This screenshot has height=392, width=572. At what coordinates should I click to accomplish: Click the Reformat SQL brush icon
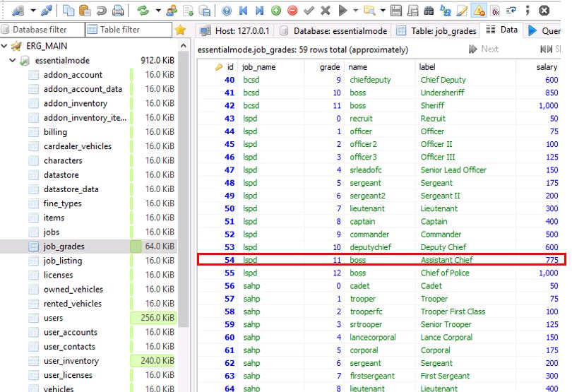pyautogui.click(x=462, y=11)
